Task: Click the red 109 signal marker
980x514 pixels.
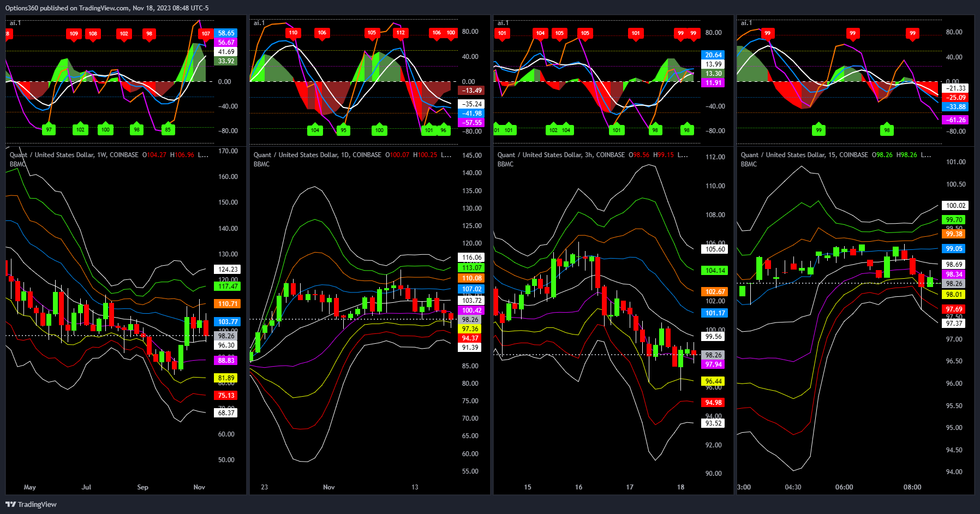Action: click(x=74, y=34)
